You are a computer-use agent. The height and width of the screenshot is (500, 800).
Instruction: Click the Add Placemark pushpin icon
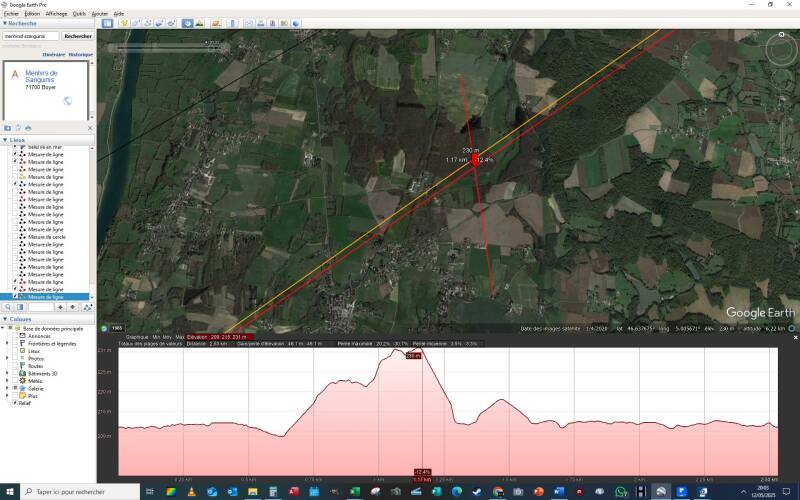coord(124,23)
